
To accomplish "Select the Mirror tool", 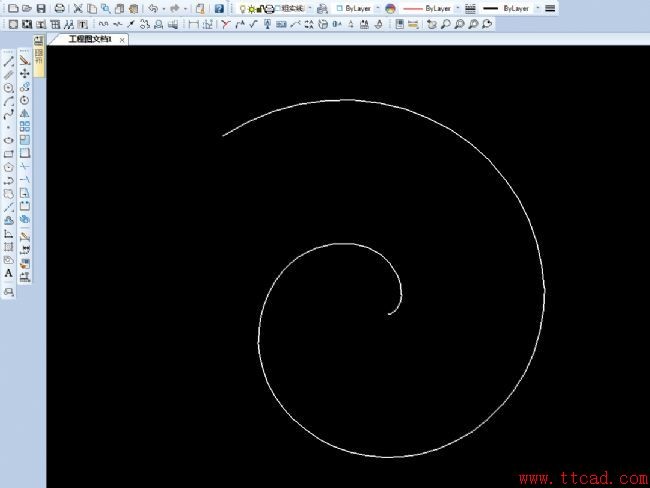I will point(25,114).
